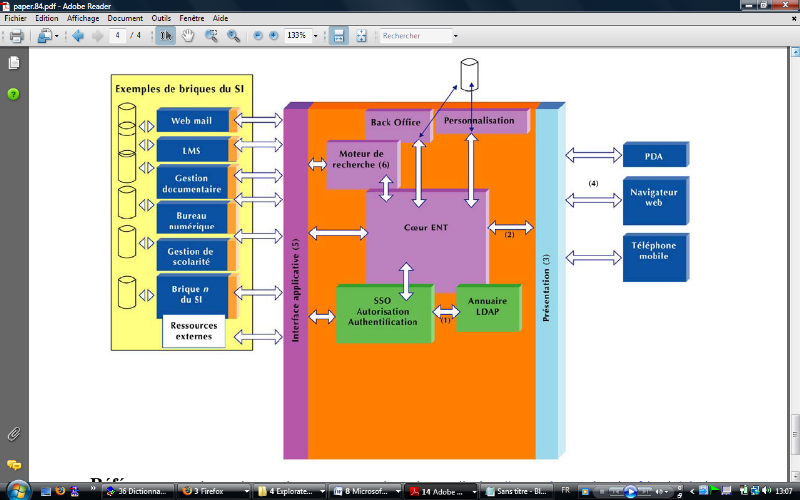The width and height of the screenshot is (800, 500).
Task: Click the Print icon in the toolbar
Action: click(x=16, y=36)
